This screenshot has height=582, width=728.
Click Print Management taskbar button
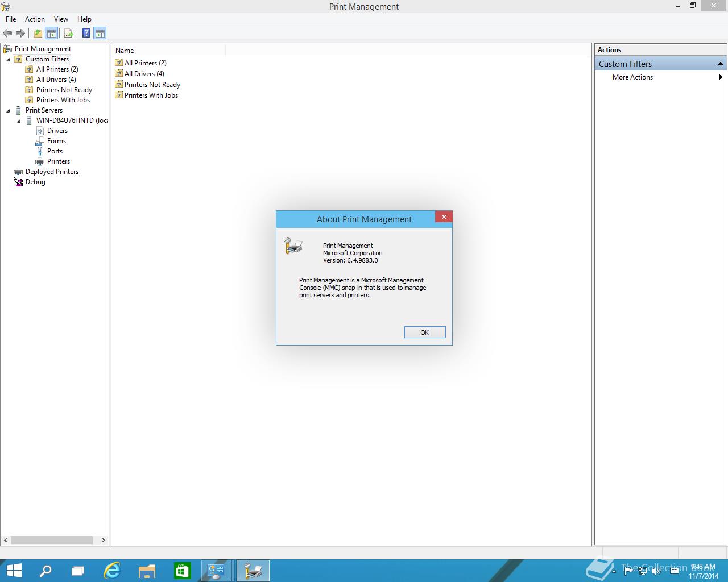point(253,571)
